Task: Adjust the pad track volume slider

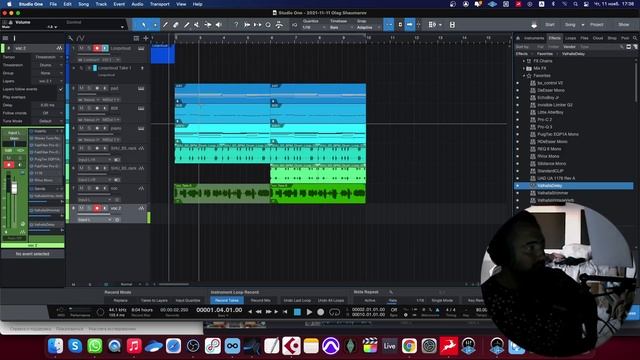Action: click(95, 94)
